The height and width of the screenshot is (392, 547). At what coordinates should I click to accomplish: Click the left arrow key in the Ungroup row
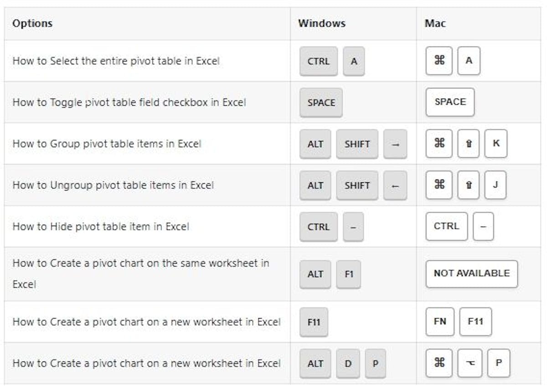click(395, 186)
